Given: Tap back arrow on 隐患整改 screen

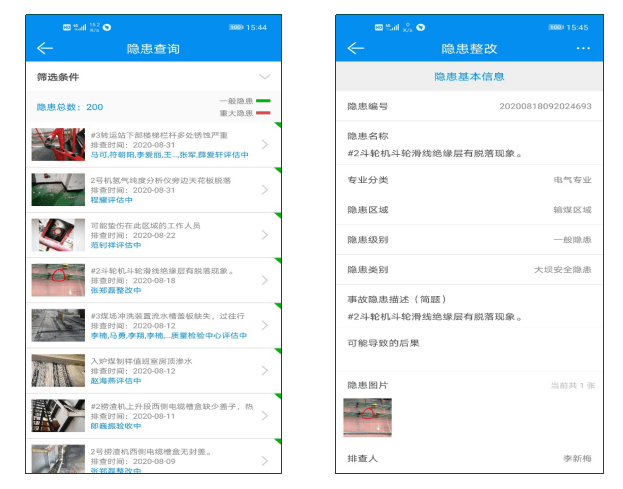Looking at the screenshot, I should [355, 48].
